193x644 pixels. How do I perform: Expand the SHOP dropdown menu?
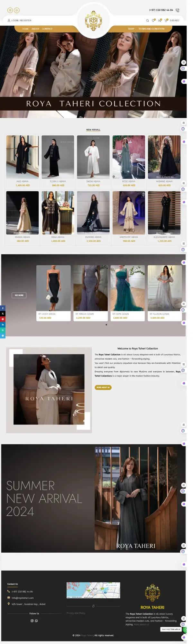coord(132,29)
